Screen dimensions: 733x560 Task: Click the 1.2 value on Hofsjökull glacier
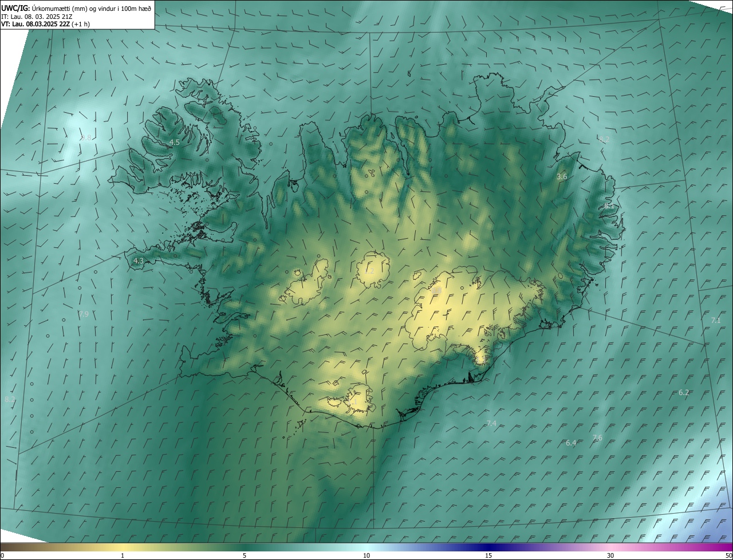click(369, 271)
